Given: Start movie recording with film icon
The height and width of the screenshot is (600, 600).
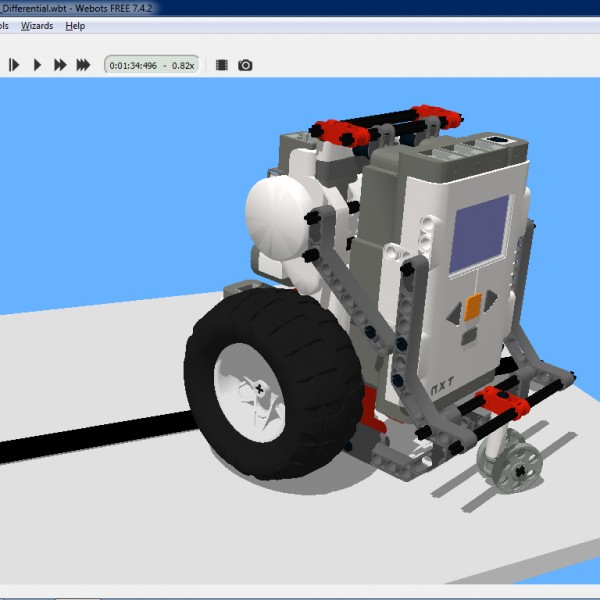Looking at the screenshot, I should tap(222, 65).
